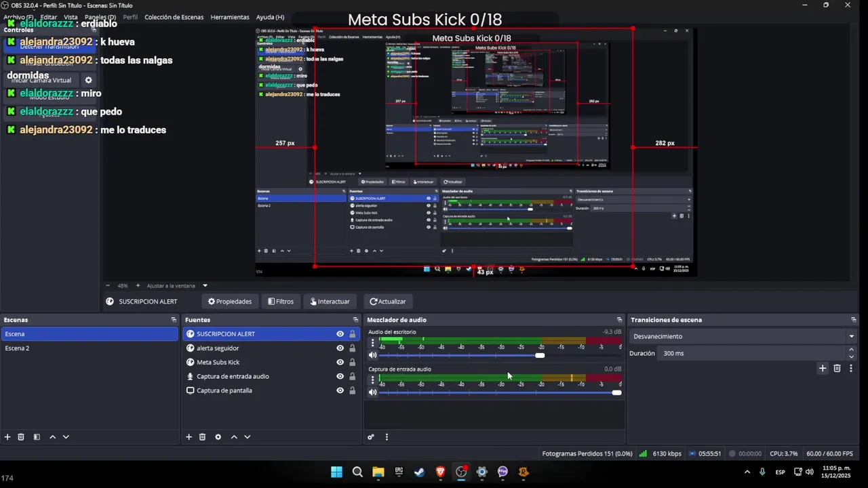Select the Escena scene
Viewport: 868px width, 488px height.
coord(89,334)
